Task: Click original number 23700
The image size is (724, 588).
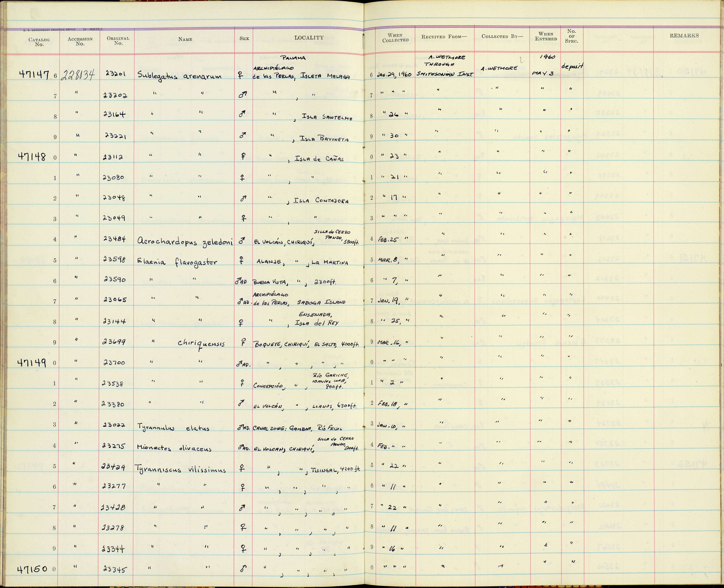Action: [114, 363]
